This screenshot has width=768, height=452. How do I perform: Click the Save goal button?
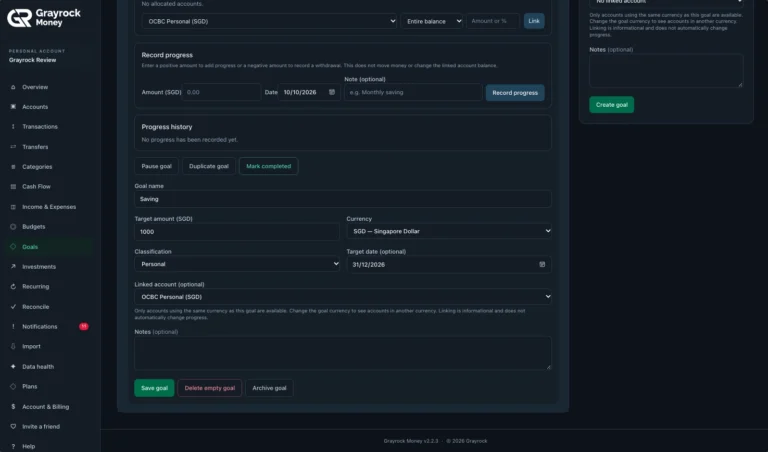(x=154, y=388)
